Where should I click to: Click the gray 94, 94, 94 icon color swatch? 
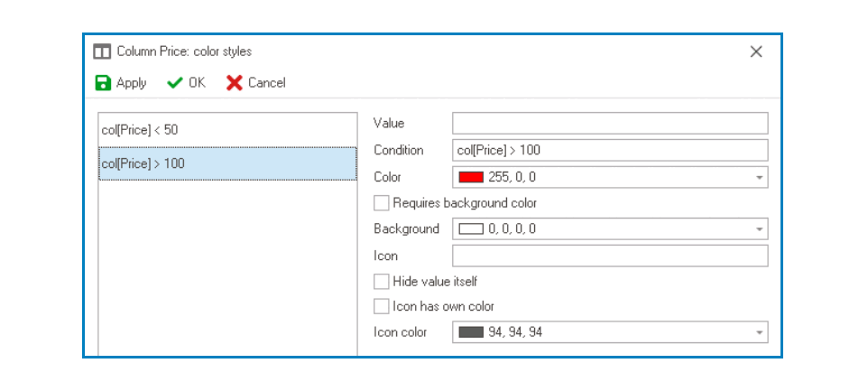[471, 332]
